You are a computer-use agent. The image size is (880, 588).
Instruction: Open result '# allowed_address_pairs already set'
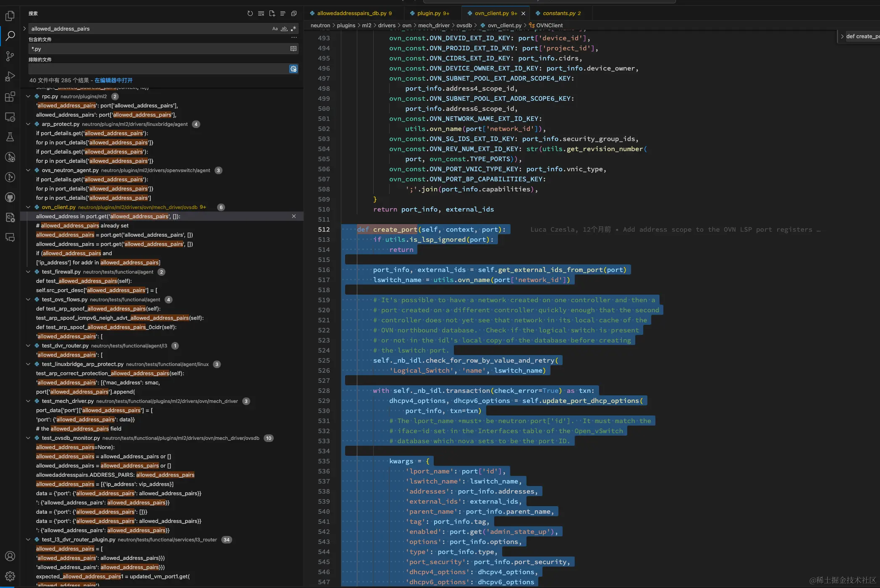82,226
